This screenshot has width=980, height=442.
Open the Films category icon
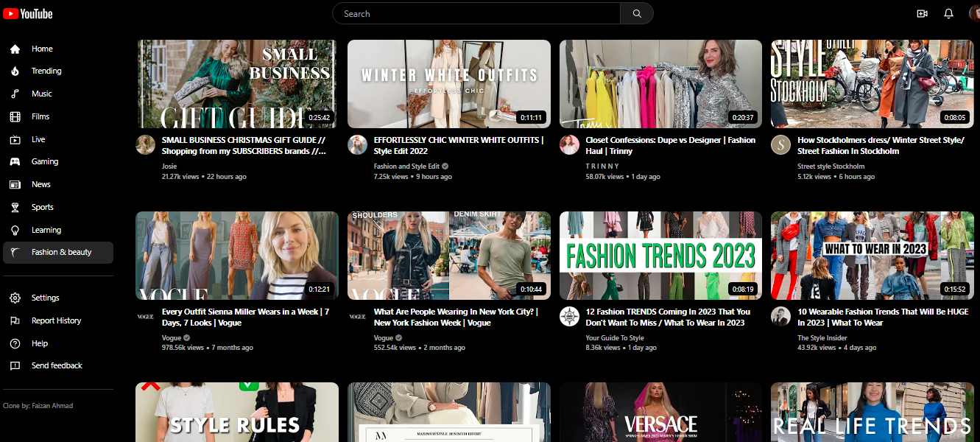(x=15, y=116)
